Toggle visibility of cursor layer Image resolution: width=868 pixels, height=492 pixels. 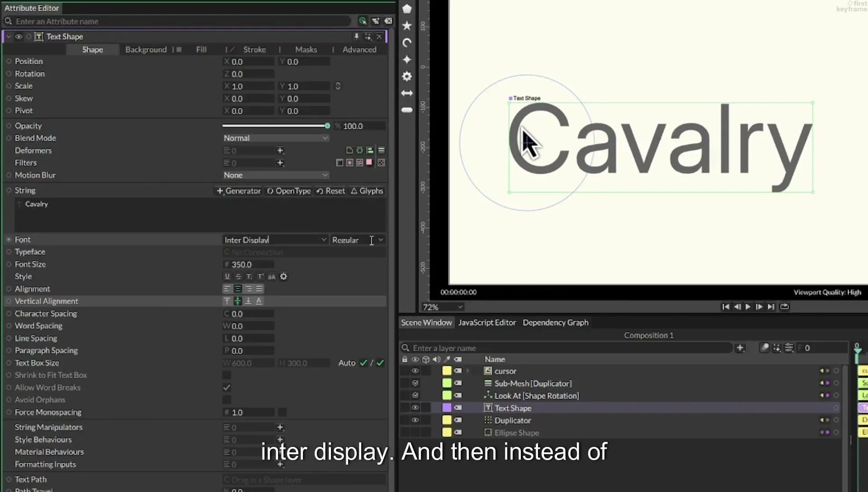pos(415,371)
